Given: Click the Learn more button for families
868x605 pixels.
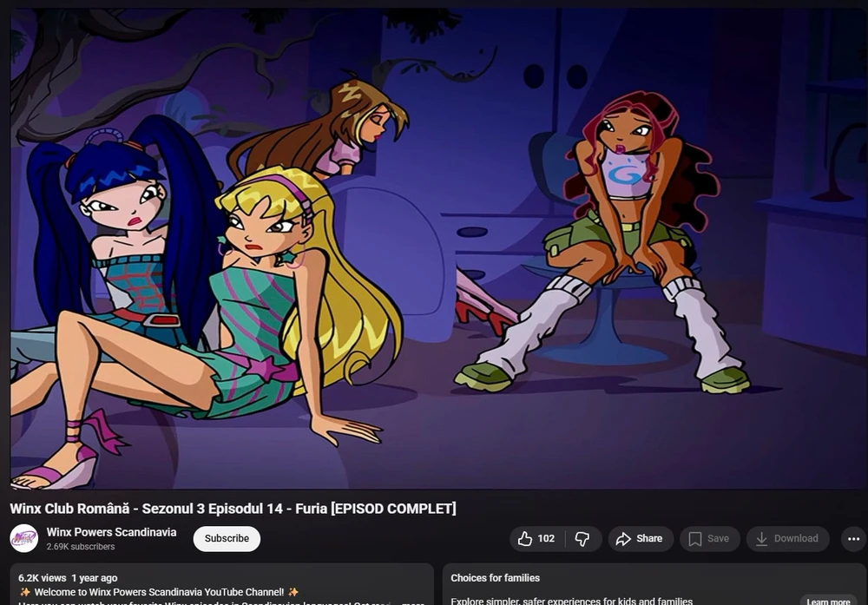Looking at the screenshot, I should point(828,602).
